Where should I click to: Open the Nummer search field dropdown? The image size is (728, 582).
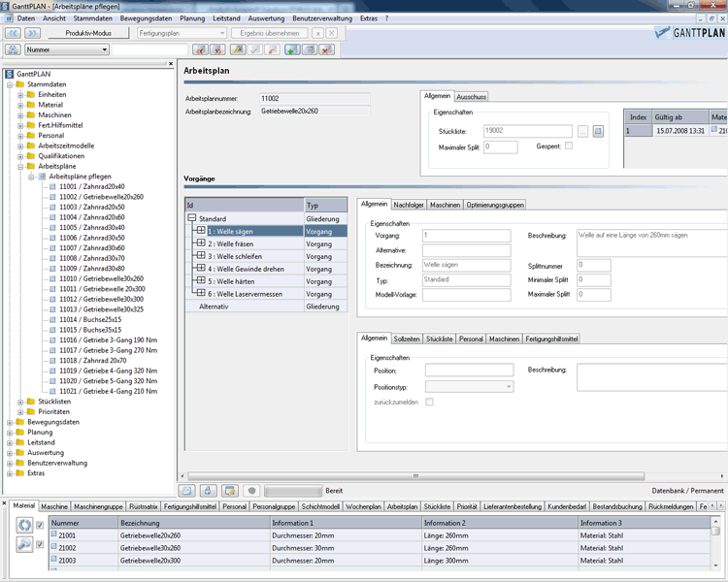(x=105, y=49)
